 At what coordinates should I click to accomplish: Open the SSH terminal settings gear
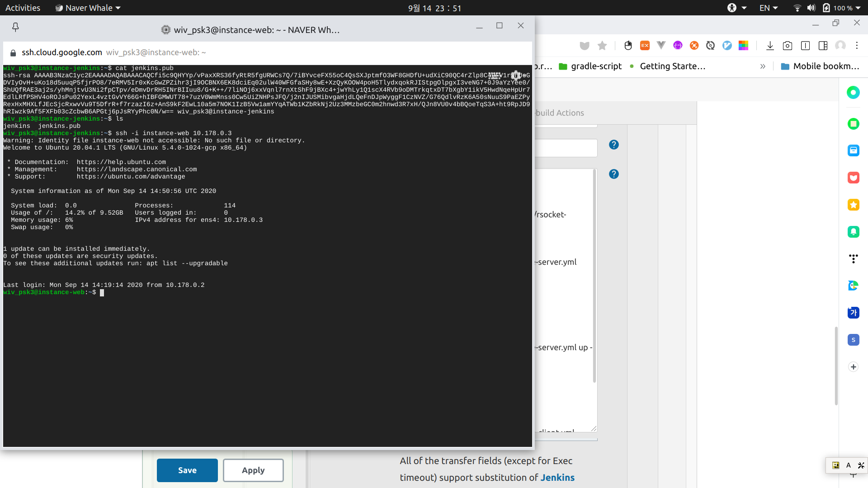pyautogui.click(x=516, y=75)
